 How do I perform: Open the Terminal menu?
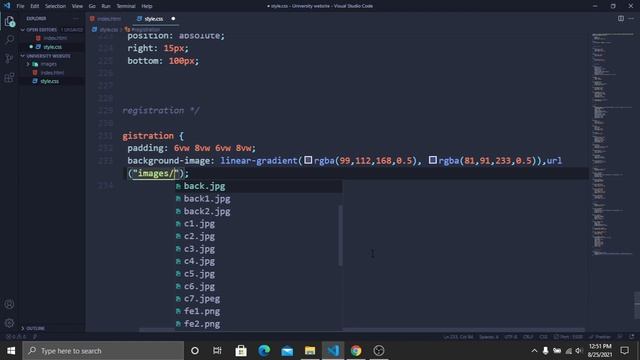click(126, 6)
